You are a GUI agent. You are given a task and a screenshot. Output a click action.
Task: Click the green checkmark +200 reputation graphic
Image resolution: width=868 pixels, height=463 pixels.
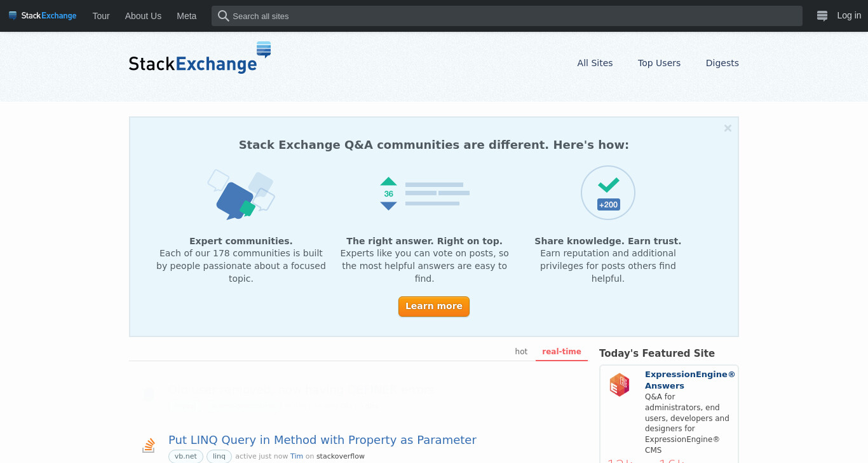(x=608, y=193)
